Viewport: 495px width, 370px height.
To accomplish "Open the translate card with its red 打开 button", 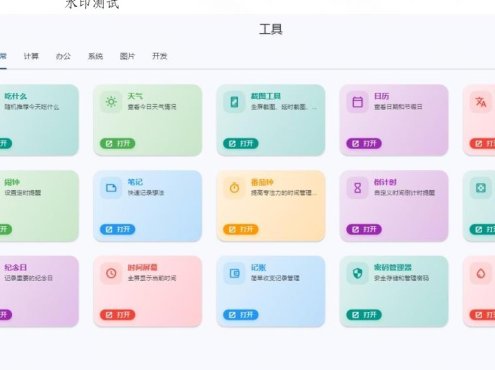I will [x=482, y=144].
